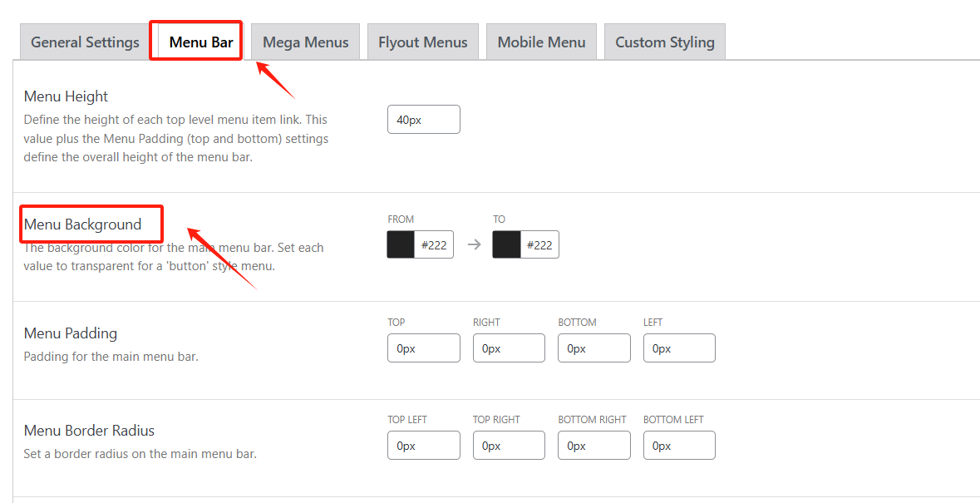The width and height of the screenshot is (980, 503).
Task: Click the arrow icon between FROM and TO colors
Action: click(x=474, y=244)
